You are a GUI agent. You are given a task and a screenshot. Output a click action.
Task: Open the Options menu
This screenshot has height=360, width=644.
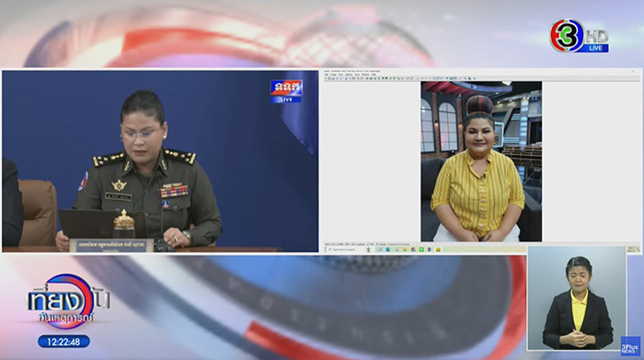point(349,75)
